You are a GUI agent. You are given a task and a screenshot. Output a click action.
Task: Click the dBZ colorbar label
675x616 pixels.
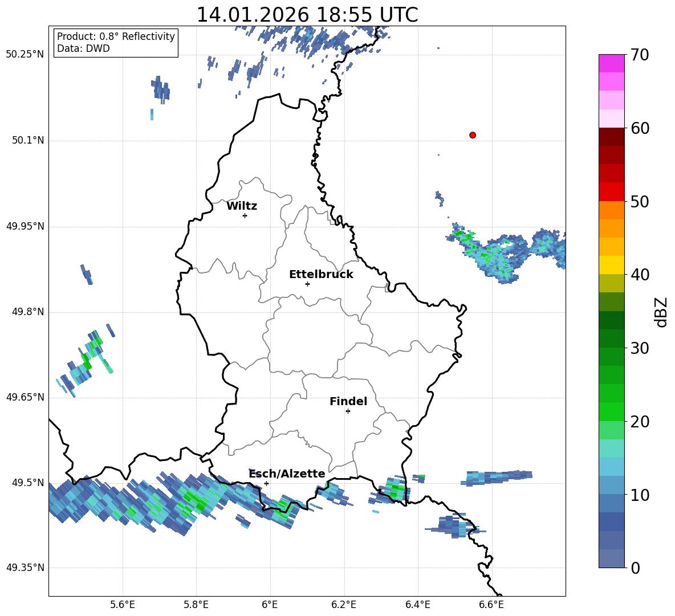point(660,312)
